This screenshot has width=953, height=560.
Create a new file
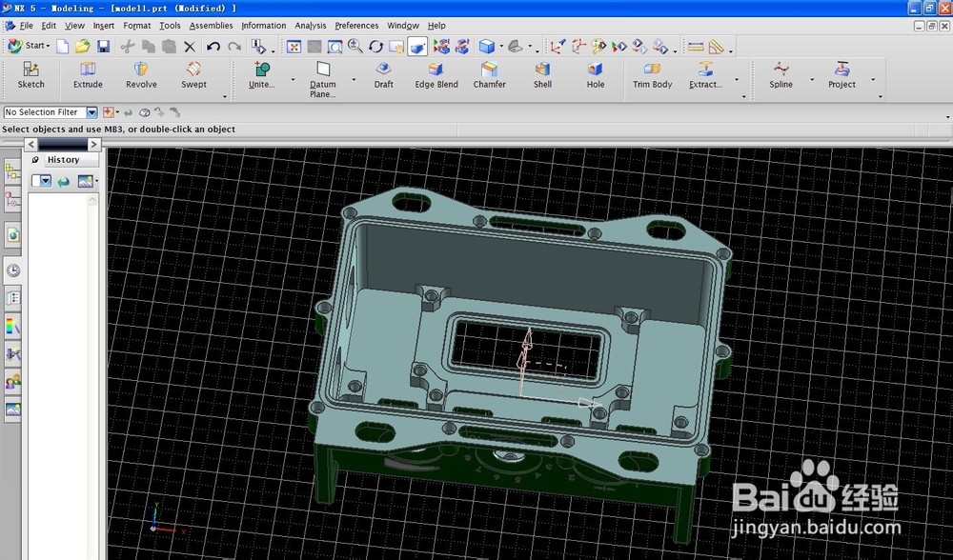pos(63,46)
